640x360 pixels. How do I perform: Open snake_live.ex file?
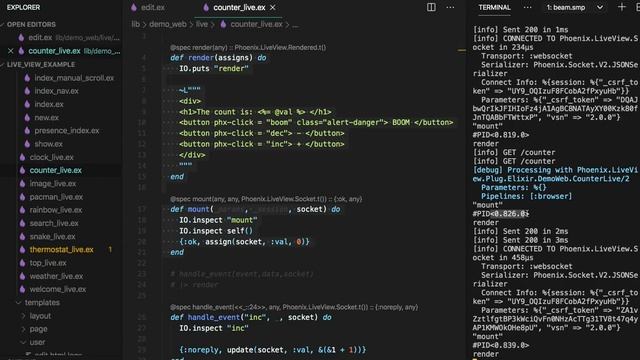pyautogui.click(x=52, y=236)
